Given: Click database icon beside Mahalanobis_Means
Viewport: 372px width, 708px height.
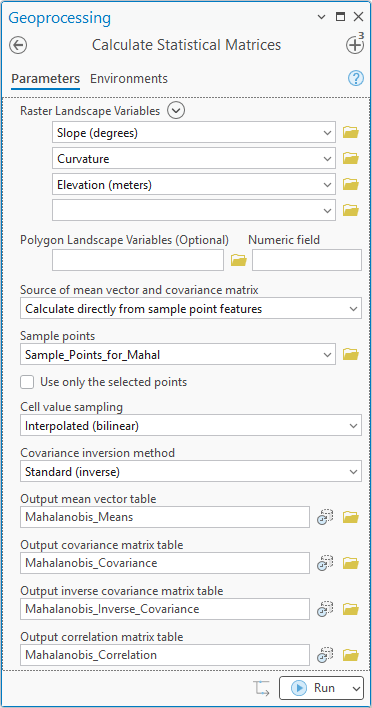Looking at the screenshot, I should tap(325, 517).
